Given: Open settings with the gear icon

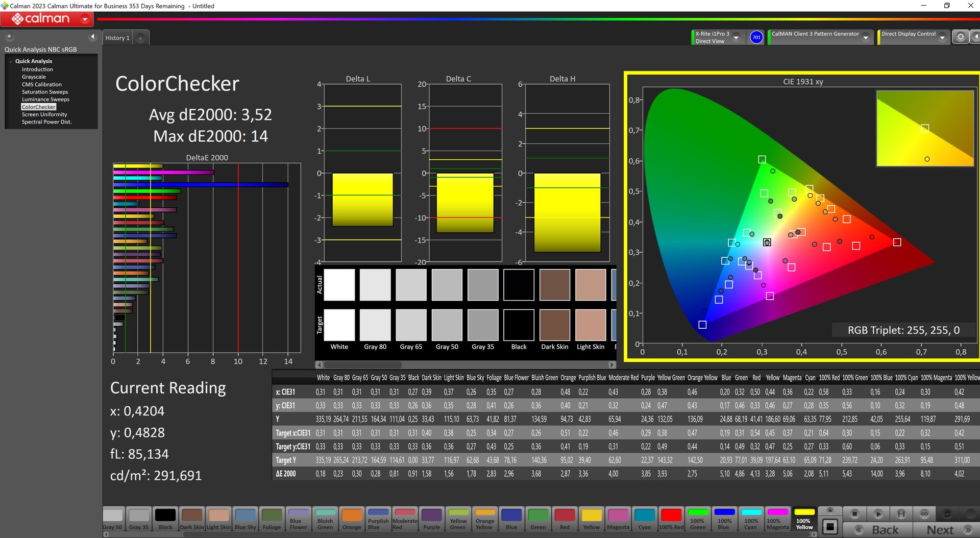Looking at the screenshot, I should point(960,37).
